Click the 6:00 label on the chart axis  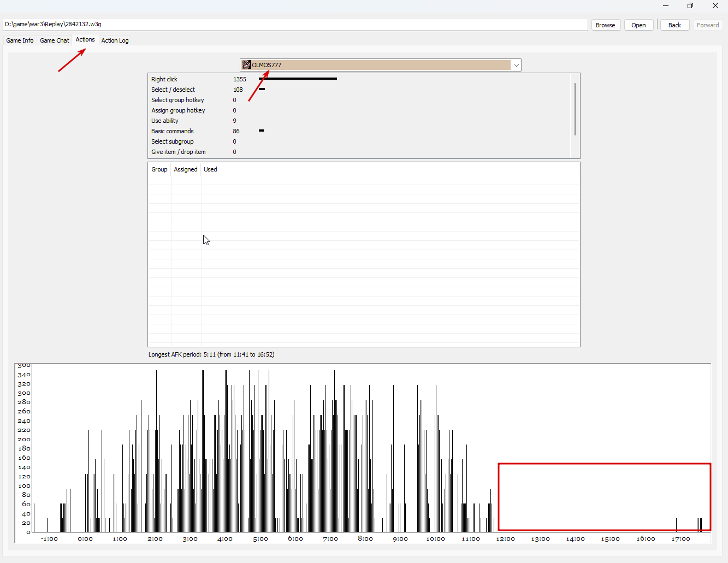click(295, 539)
